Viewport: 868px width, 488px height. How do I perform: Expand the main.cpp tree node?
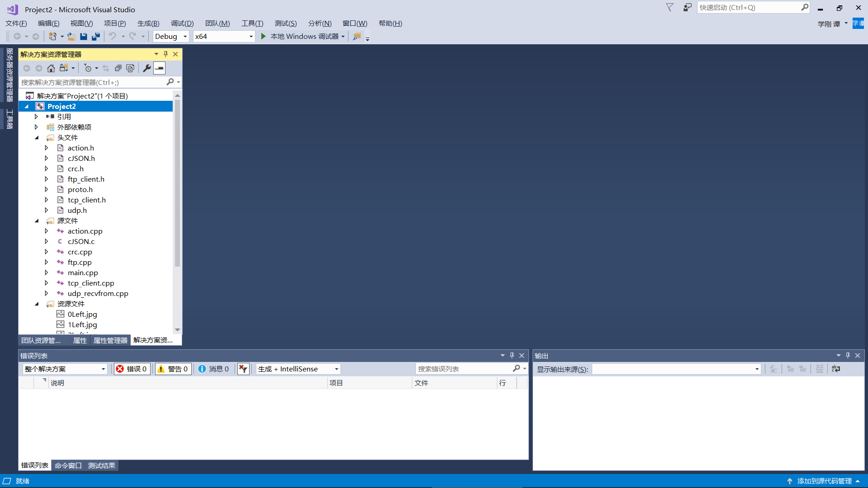[47, 273]
